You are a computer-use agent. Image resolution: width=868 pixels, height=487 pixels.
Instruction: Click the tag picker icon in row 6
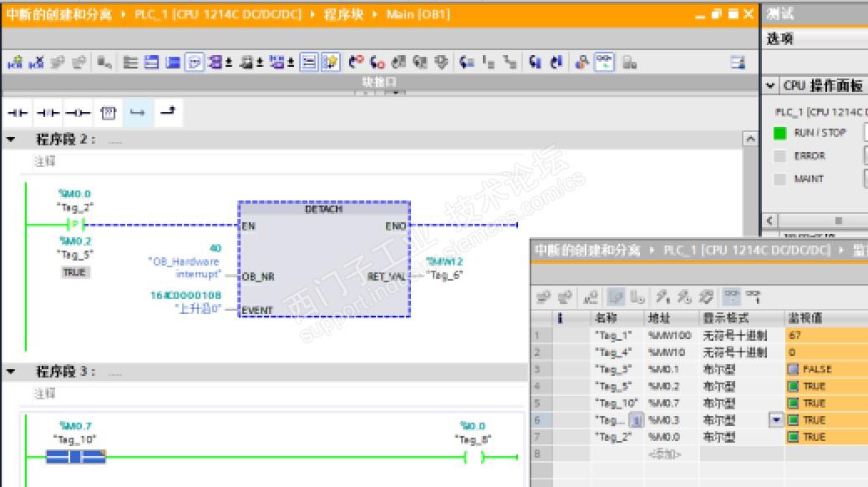(x=636, y=421)
